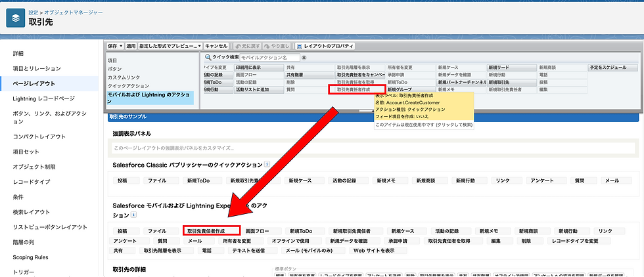Viewport: 644px width, 277px height.
Task: Click info icon beside Lightning Experience アクション heading
Action: pos(133,215)
